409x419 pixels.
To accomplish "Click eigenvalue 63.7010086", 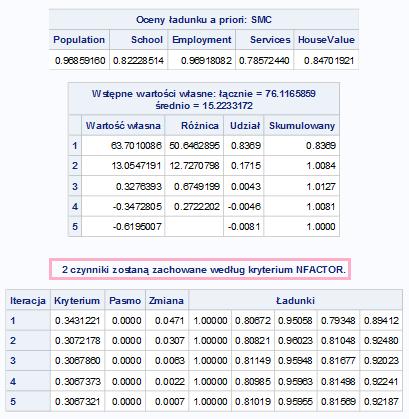I will [x=136, y=146].
